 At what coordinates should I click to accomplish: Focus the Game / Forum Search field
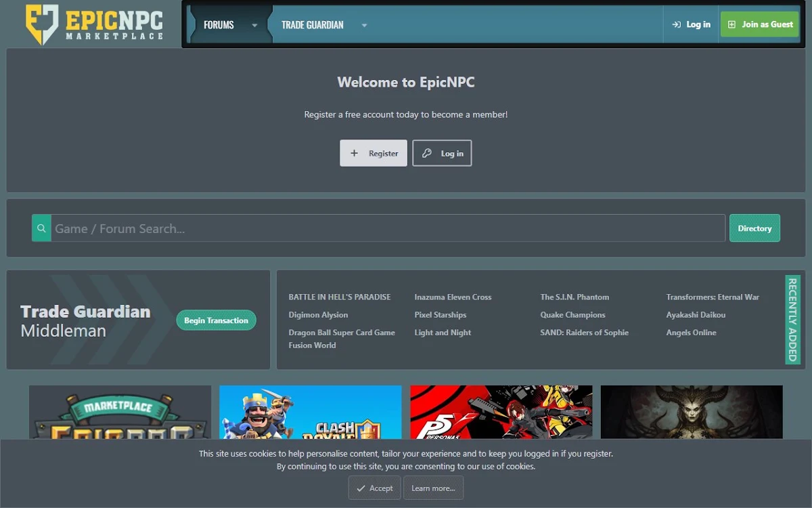coord(388,228)
